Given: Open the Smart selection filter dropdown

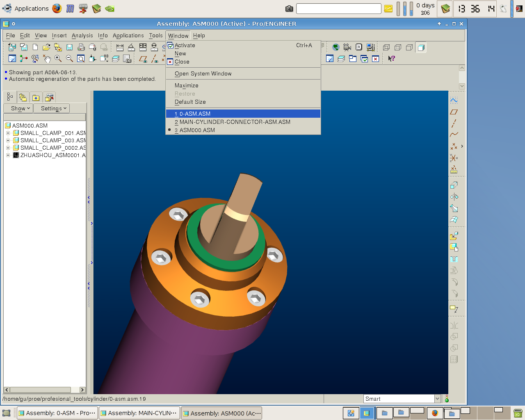Looking at the screenshot, I should (x=437, y=399).
